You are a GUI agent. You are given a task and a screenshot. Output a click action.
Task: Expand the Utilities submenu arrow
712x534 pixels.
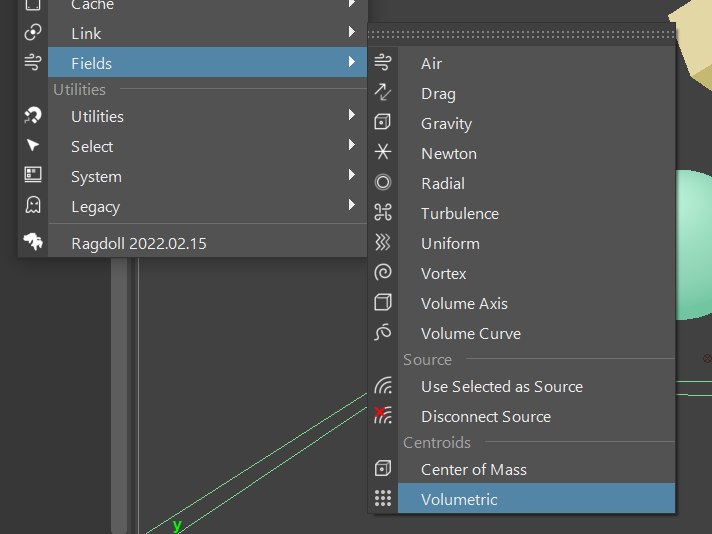coord(351,116)
